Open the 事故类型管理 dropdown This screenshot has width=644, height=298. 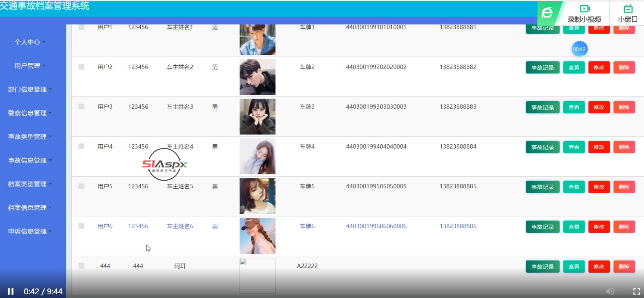tap(30, 137)
